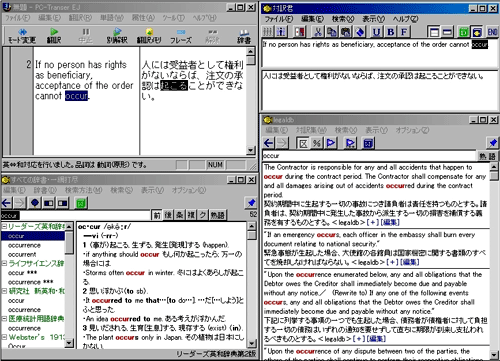Collapse the Webster's 1913 tree node
The image size is (500, 361).
[4, 337]
